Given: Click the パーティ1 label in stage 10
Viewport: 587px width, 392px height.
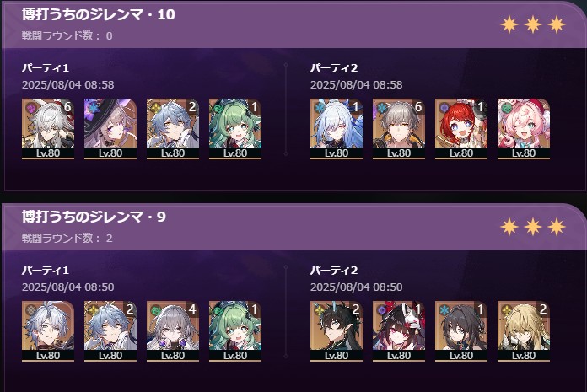Looking at the screenshot, I should tap(46, 67).
